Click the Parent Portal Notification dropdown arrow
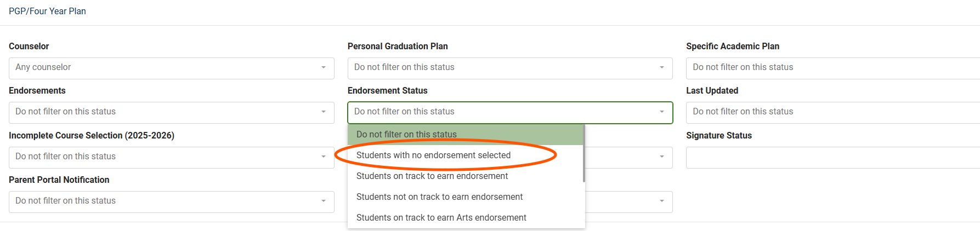The height and width of the screenshot is (231, 980). pos(324,201)
